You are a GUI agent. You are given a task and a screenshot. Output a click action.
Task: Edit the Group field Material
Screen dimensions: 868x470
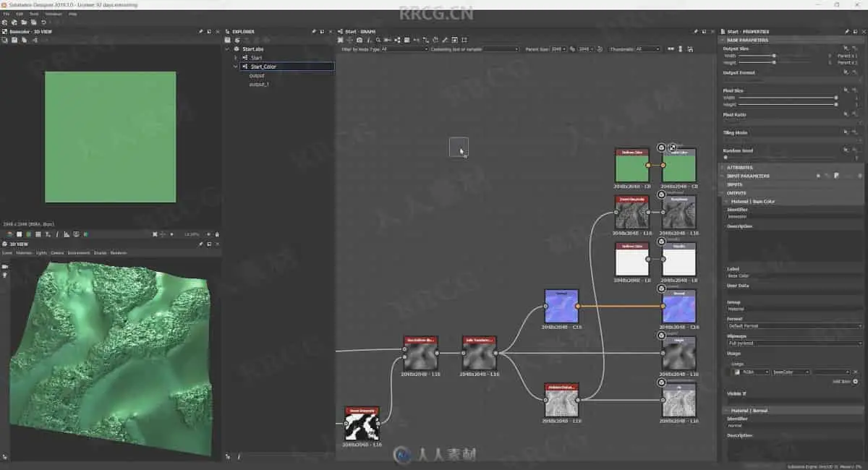(x=794, y=309)
